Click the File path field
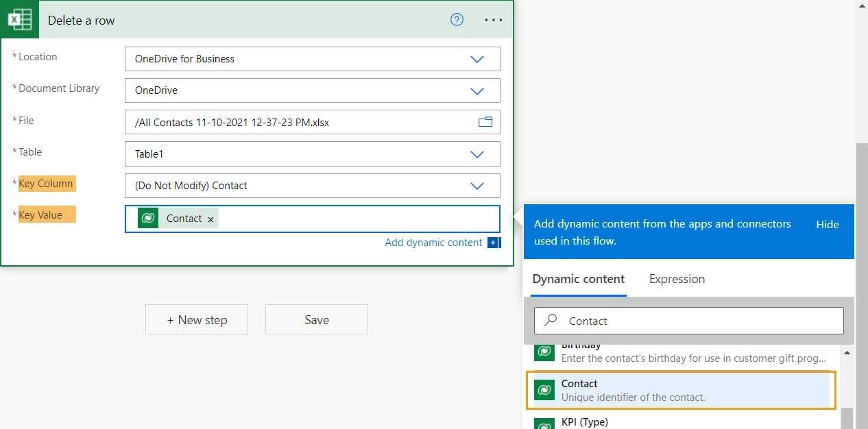Screen dimensions: 868x429 point(313,122)
